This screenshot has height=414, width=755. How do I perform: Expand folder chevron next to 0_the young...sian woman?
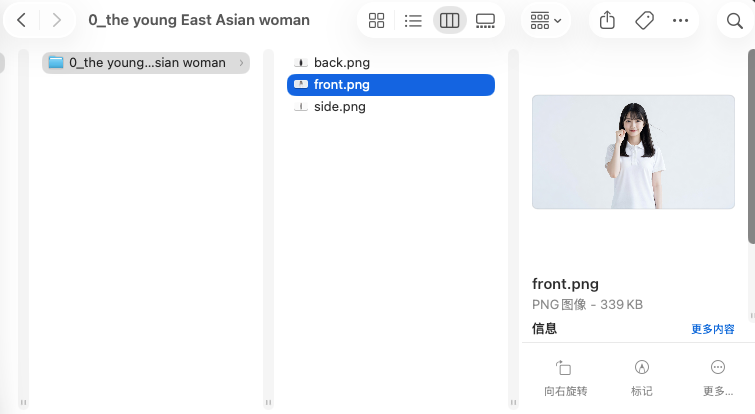tap(241, 63)
